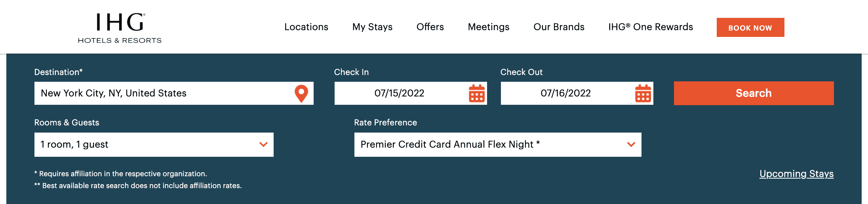Click the IHG Hotels & Resorts logo

120,28
